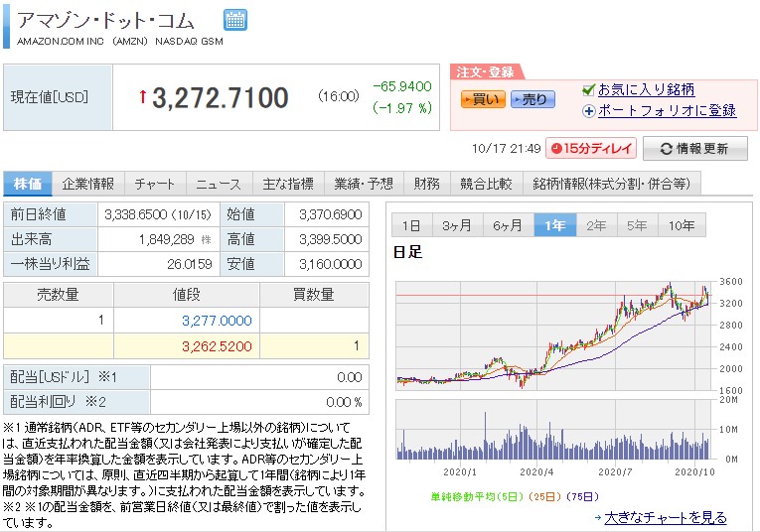Click the red up-arrow price indicator

(142, 96)
